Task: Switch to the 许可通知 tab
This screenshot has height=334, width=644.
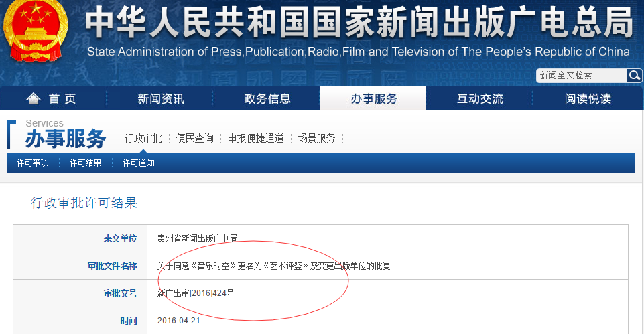Action: point(139,163)
